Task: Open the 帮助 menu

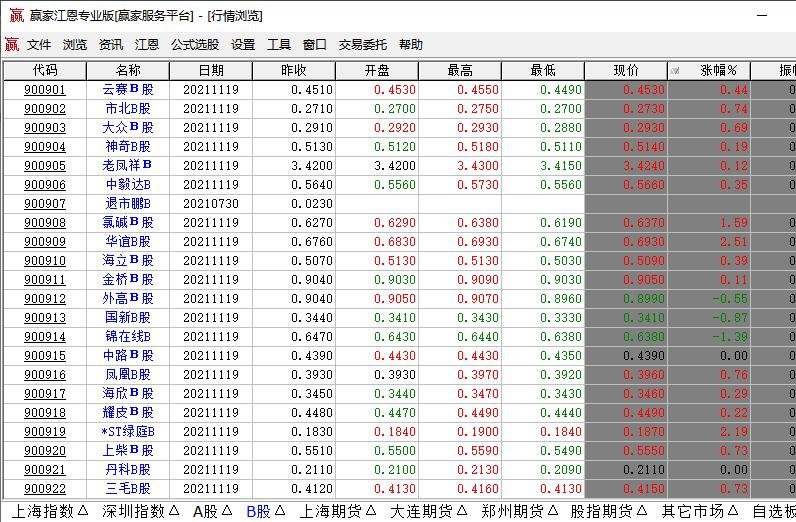Action: (x=411, y=45)
